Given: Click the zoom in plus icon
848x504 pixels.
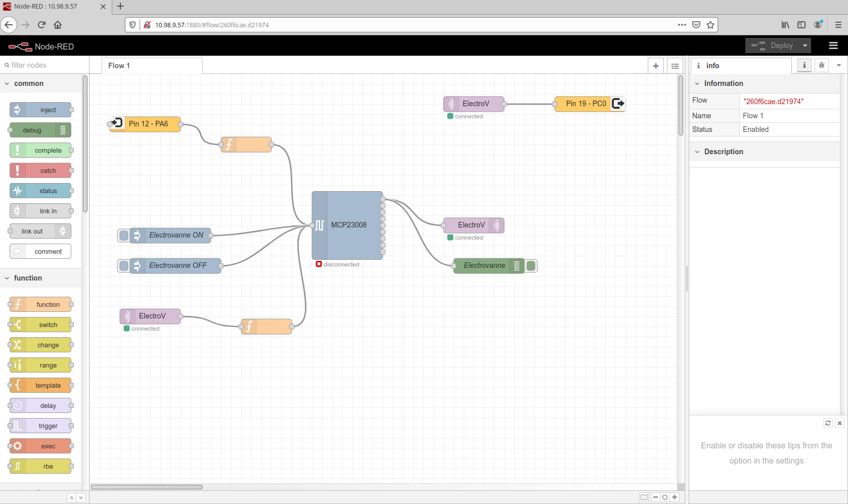Looking at the screenshot, I should point(675,497).
